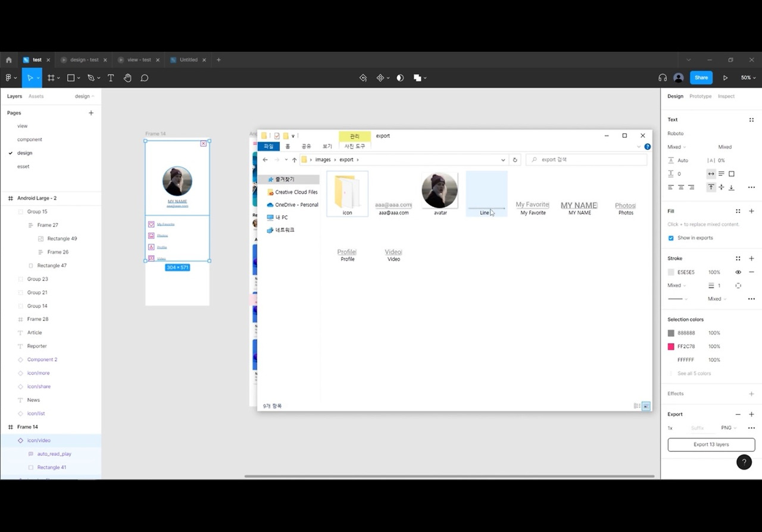Screen dimensions: 762x532
Task: Open the Creative Cloud Files location
Action: [x=292, y=192]
